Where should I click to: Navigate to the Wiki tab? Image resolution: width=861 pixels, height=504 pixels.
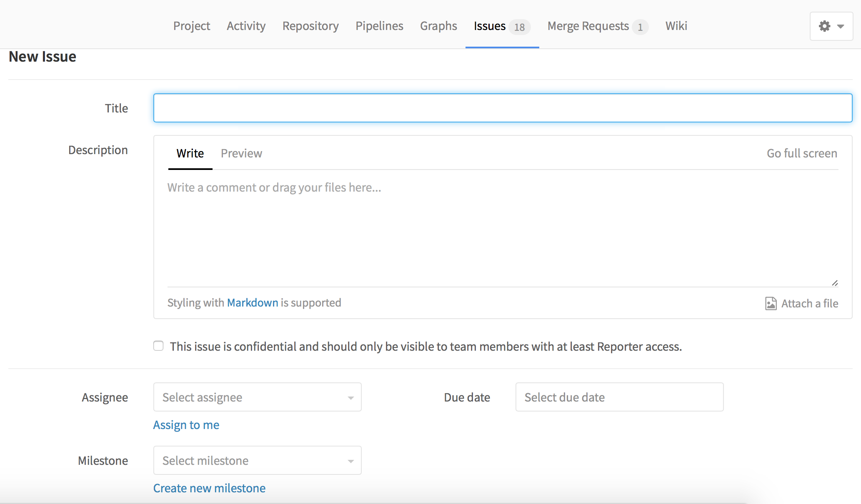coord(676,26)
